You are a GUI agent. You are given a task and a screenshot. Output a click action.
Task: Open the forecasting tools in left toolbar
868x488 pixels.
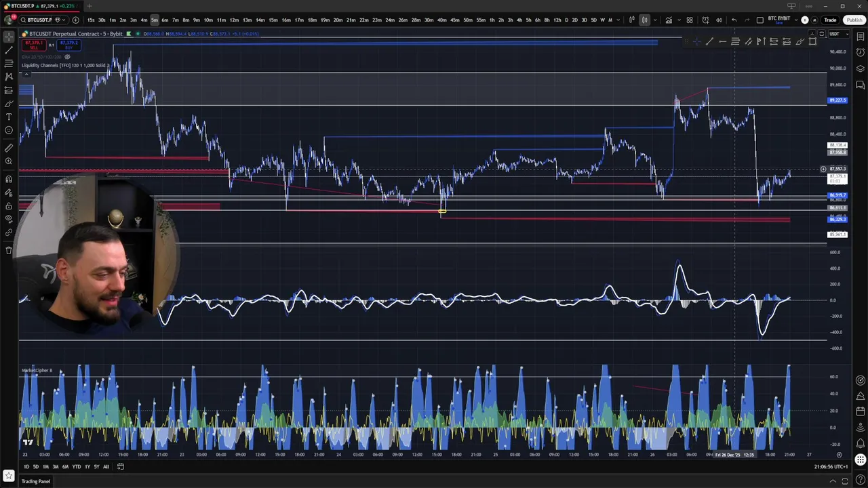click(x=9, y=90)
